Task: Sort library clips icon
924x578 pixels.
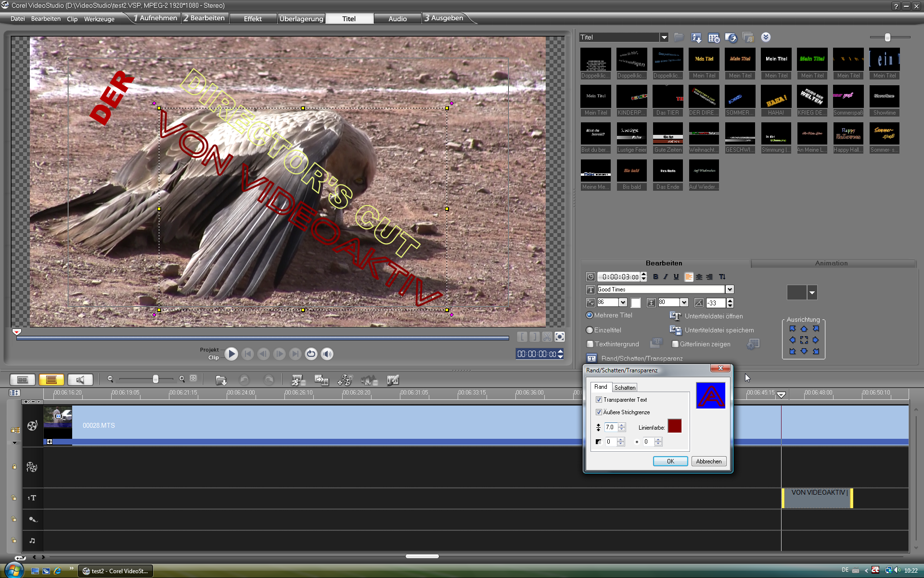Action: click(x=696, y=37)
